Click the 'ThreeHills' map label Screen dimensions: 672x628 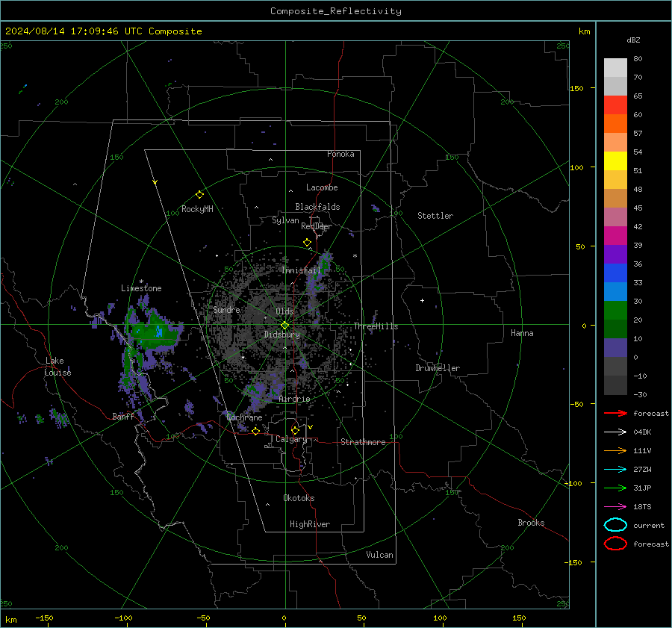(376, 326)
